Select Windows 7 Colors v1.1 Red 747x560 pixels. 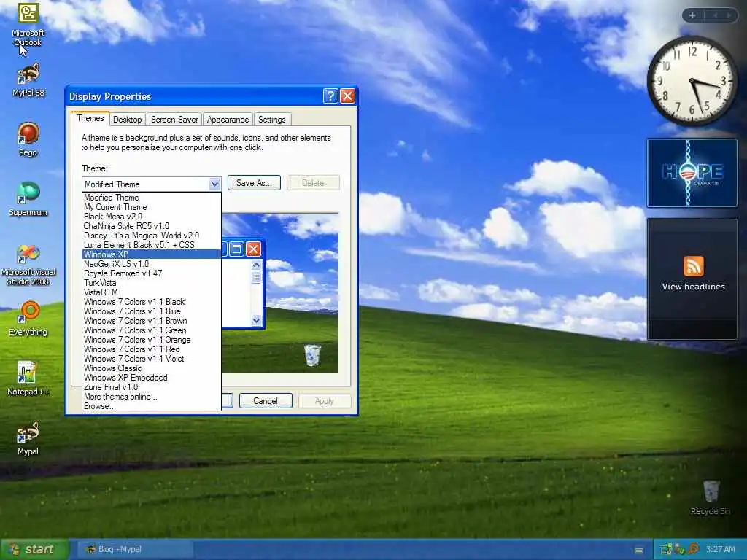pyautogui.click(x=152, y=349)
